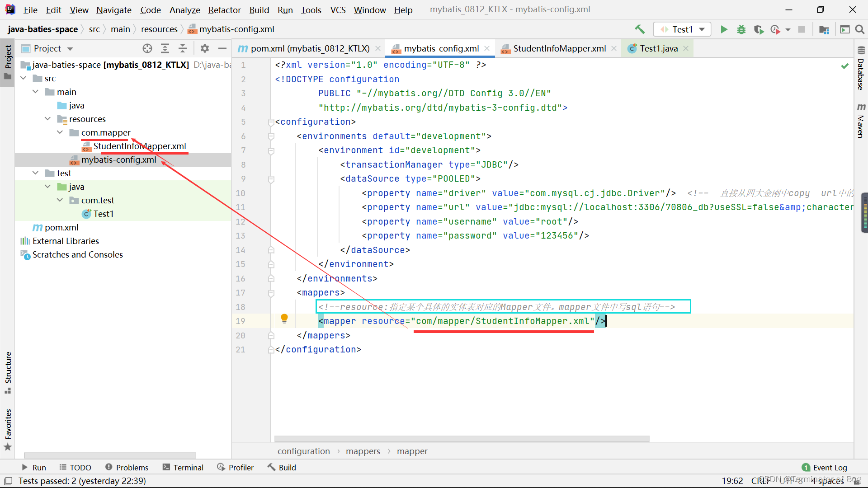Click the mappers breadcrumb item
The width and height of the screenshot is (868, 488).
click(x=363, y=451)
